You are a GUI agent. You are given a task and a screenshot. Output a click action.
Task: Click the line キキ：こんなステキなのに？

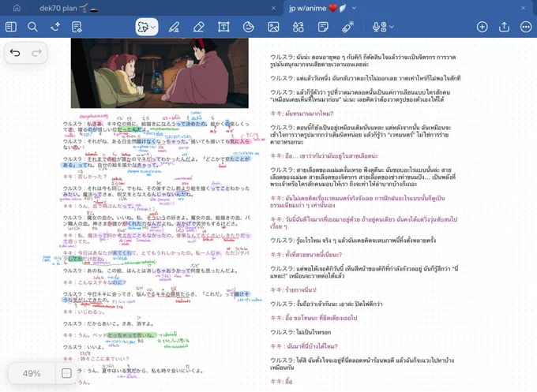click(x=95, y=282)
